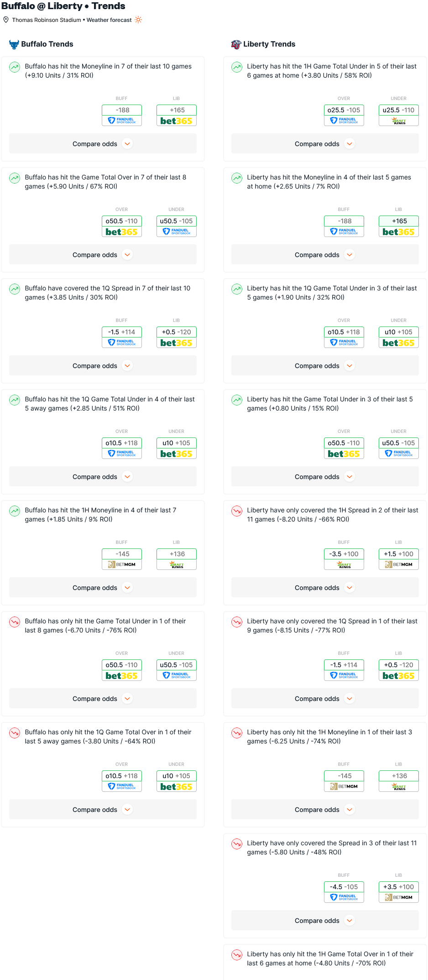The height and width of the screenshot is (980, 428).
Task: Click red trend-down icon for Buffalo Game Total Under
Action: coord(15,622)
